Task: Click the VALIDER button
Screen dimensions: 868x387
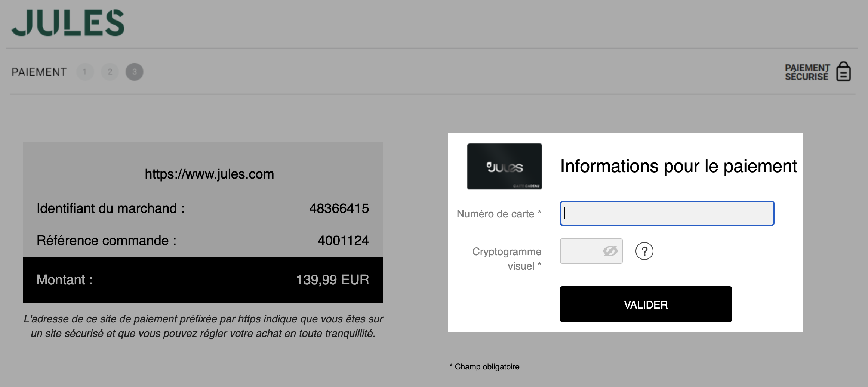Action: 646,304
